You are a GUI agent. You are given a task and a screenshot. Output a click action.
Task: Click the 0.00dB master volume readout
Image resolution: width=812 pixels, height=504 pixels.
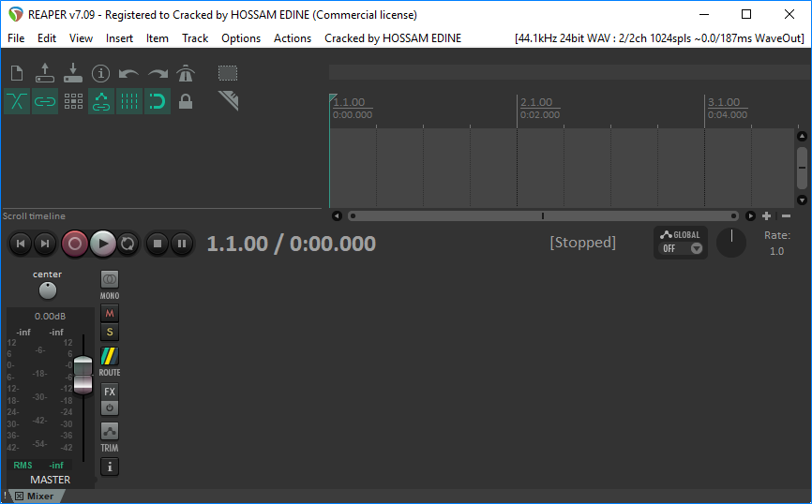tap(50, 316)
